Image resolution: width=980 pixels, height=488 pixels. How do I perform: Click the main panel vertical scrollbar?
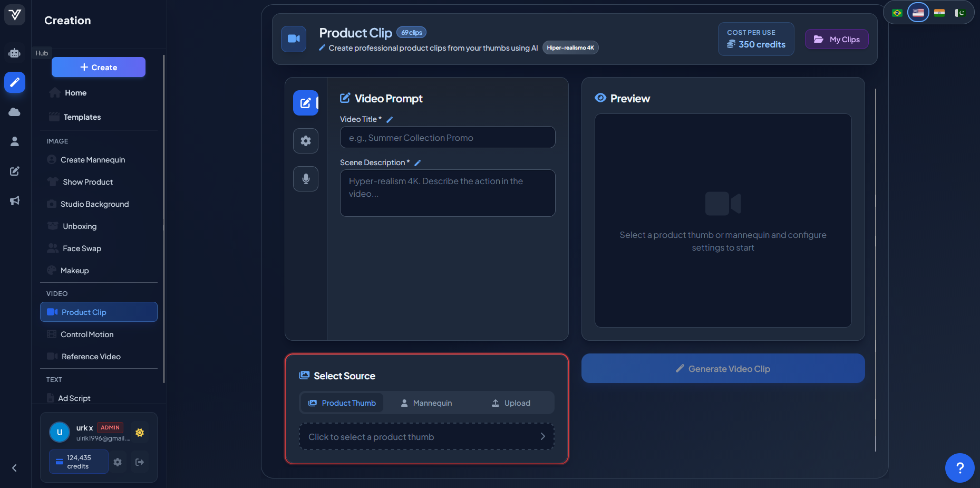pyautogui.click(x=876, y=270)
